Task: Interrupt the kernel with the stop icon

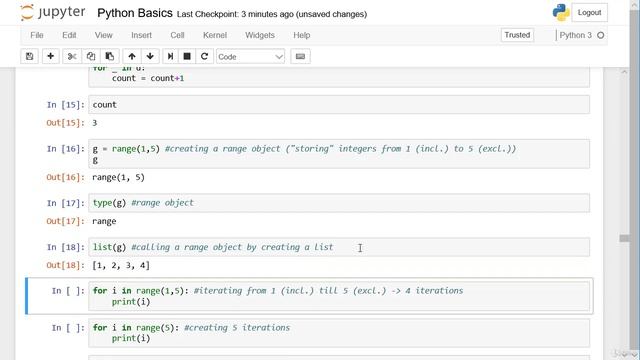Action: click(x=187, y=56)
